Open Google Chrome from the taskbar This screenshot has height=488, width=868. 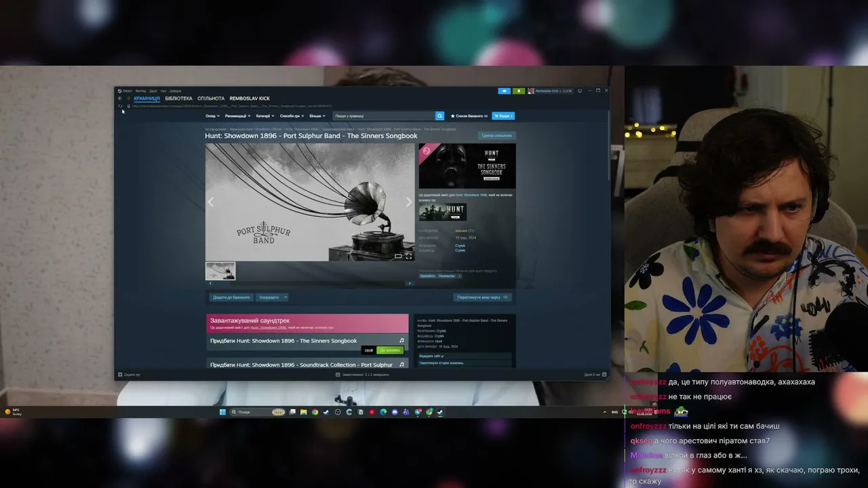coord(315,412)
